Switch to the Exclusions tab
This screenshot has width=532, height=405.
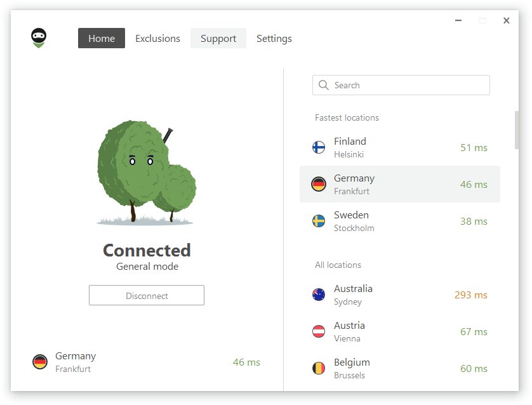(x=157, y=38)
